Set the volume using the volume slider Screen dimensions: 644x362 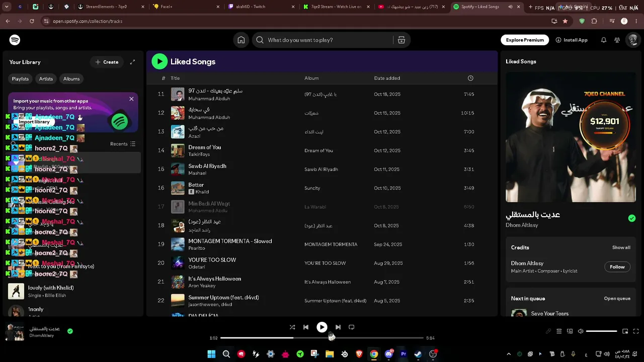click(602, 331)
